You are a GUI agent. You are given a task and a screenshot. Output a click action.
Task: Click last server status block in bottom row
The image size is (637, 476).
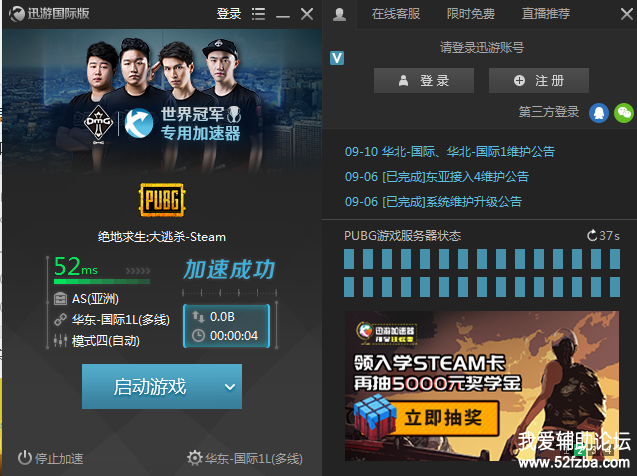615,287
